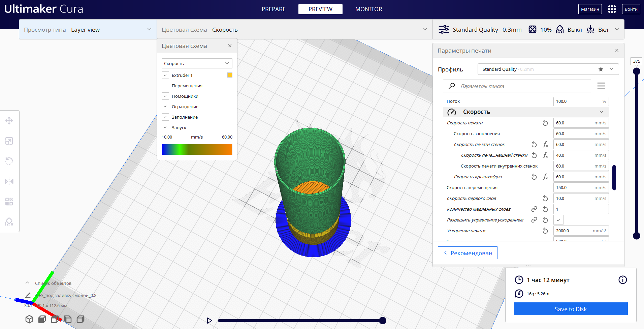The image size is (644, 329).
Task: Open the Скорость color scheme dropdown
Action: [x=197, y=63]
